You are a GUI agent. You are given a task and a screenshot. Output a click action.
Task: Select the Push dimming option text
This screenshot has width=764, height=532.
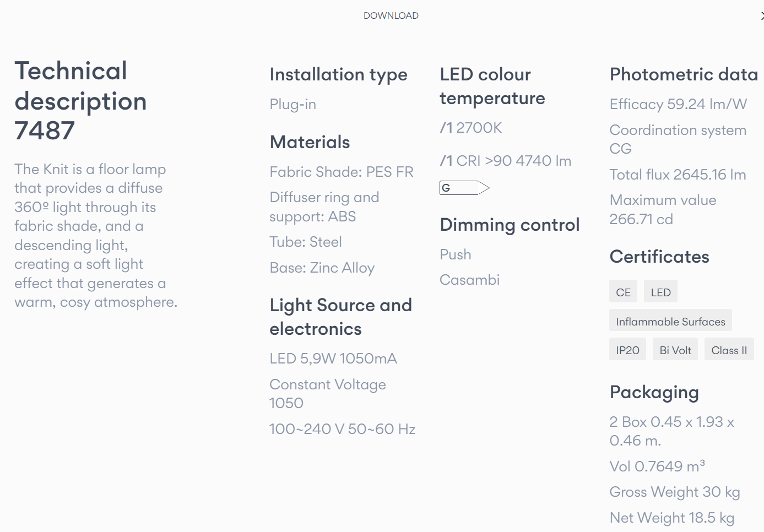[x=456, y=254]
